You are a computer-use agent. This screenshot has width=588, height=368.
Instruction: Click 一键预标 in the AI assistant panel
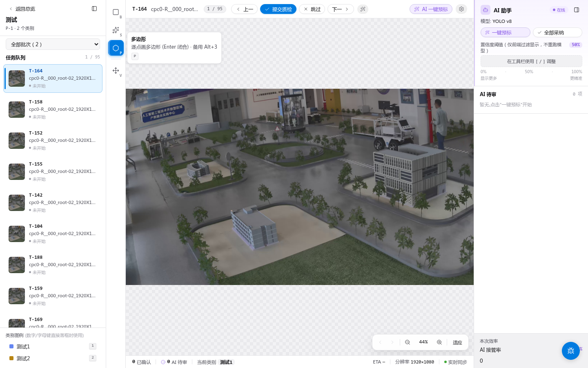click(506, 32)
